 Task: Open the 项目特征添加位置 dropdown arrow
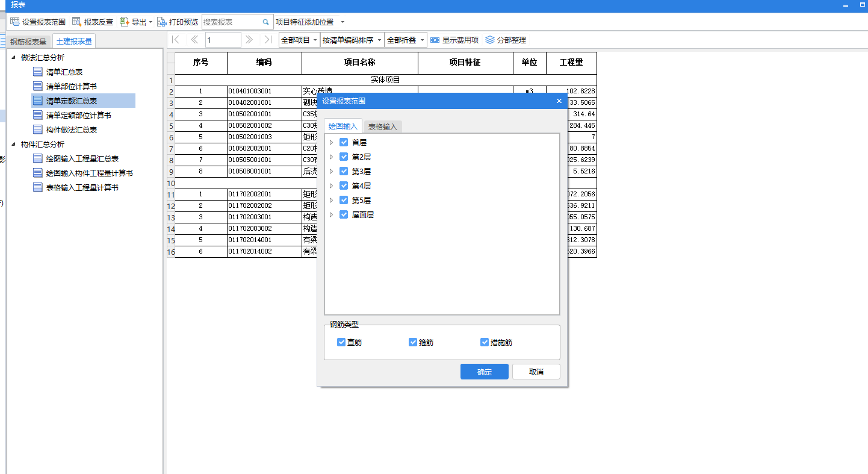pos(343,22)
